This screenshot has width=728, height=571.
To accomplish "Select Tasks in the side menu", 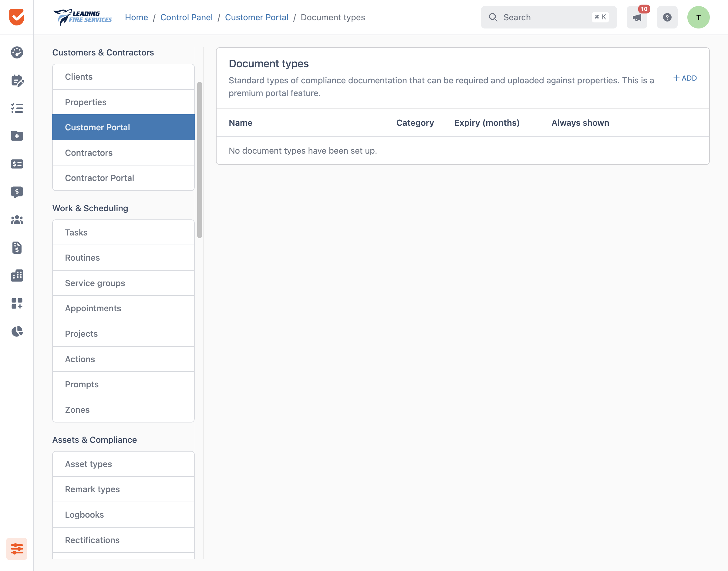I will (x=123, y=232).
